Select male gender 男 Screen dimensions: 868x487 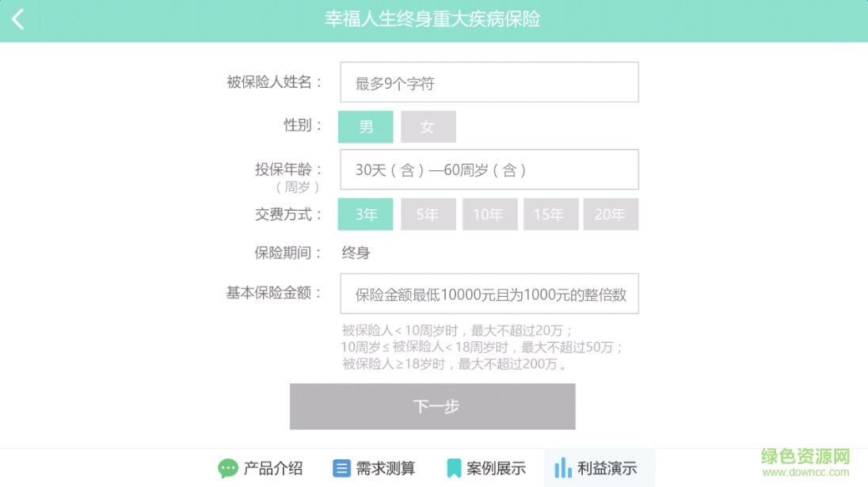365,127
